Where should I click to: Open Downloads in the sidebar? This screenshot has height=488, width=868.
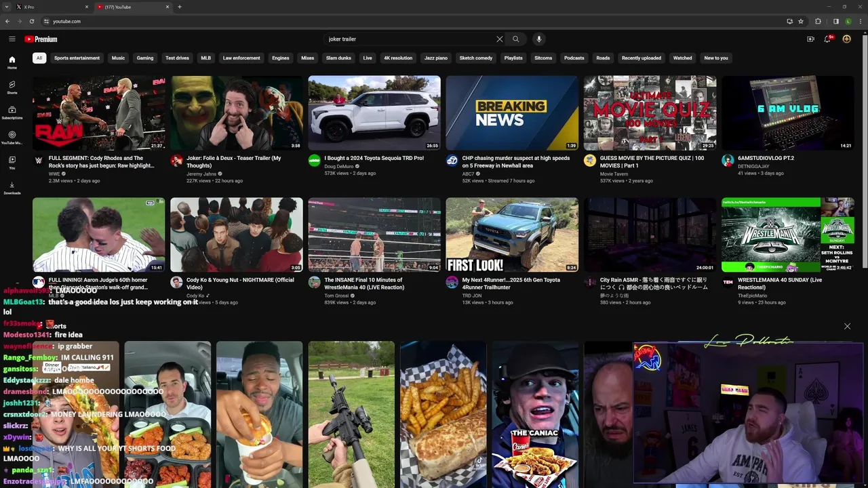(x=12, y=188)
